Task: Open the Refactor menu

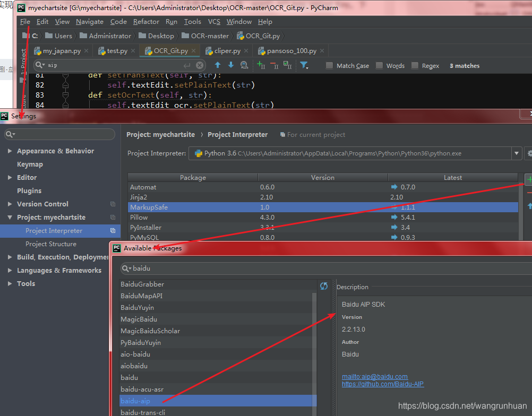Action: [146, 21]
